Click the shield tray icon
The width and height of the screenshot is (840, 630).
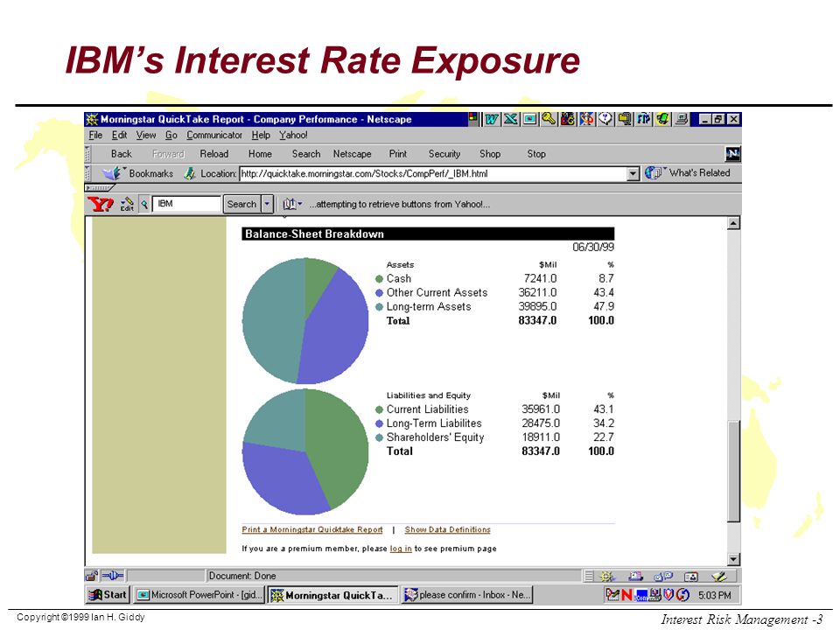click(x=668, y=595)
